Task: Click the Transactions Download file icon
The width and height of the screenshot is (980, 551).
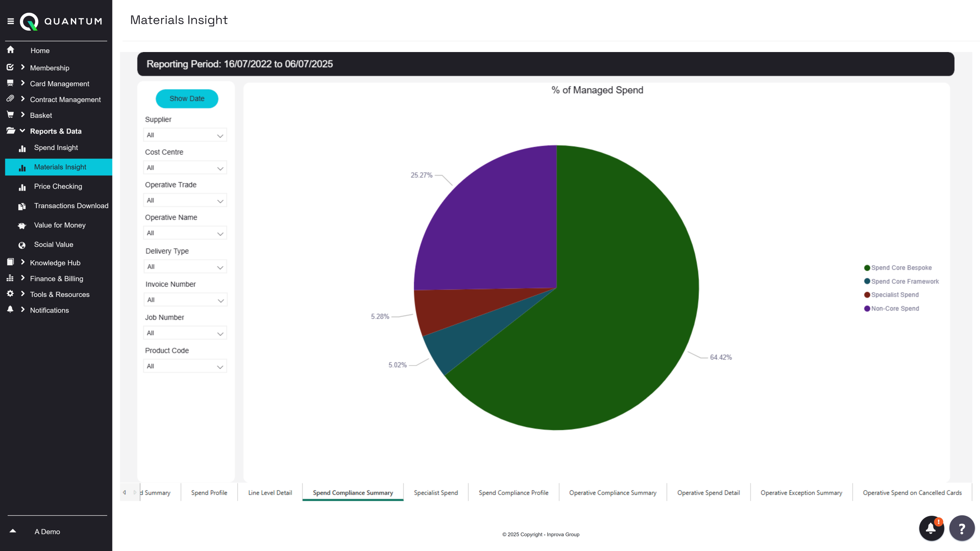Action: 22,206
